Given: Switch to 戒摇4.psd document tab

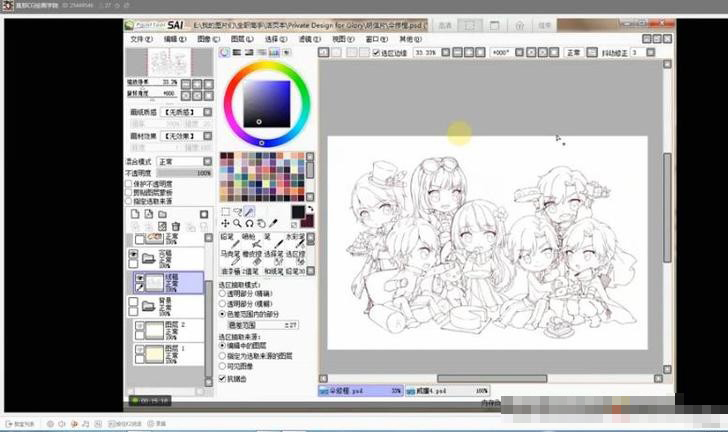Looking at the screenshot, I should (x=448, y=391).
